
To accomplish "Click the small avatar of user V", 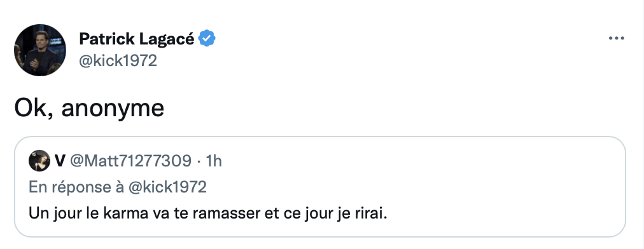I will [x=39, y=161].
